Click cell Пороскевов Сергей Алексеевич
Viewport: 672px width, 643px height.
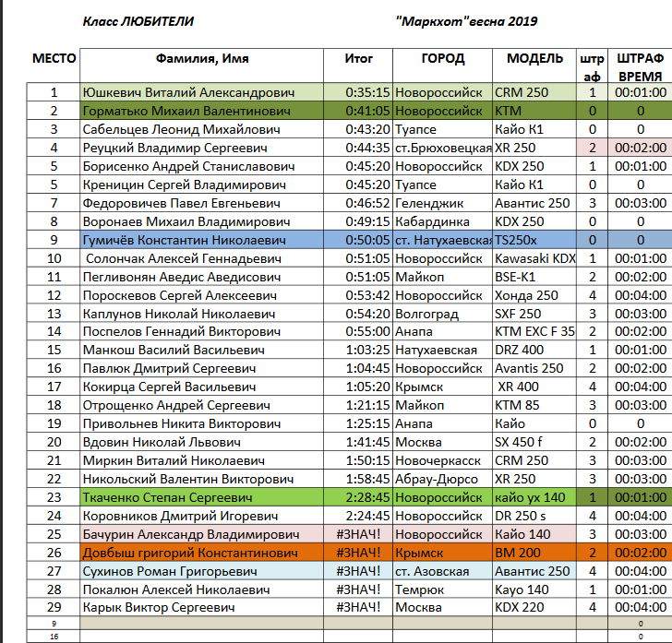[x=202, y=294]
